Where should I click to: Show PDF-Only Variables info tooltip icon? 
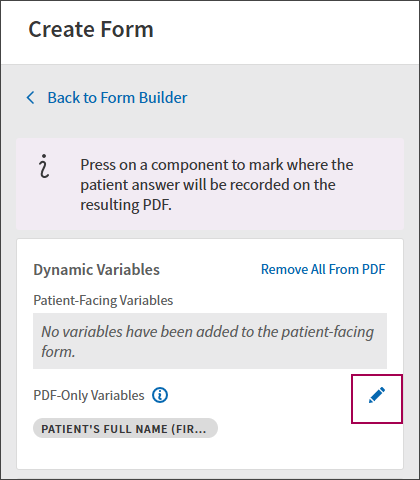(160, 395)
